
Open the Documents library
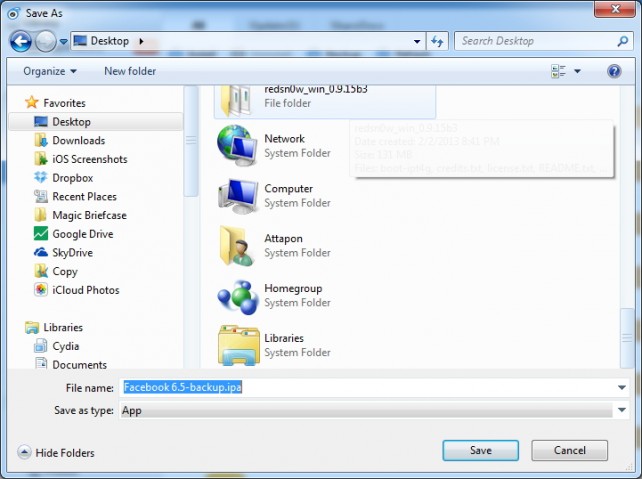pos(79,364)
